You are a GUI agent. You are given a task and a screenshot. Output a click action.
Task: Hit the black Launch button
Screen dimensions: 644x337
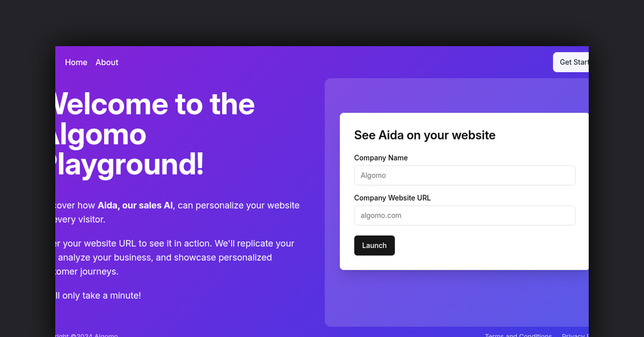pyautogui.click(x=374, y=245)
